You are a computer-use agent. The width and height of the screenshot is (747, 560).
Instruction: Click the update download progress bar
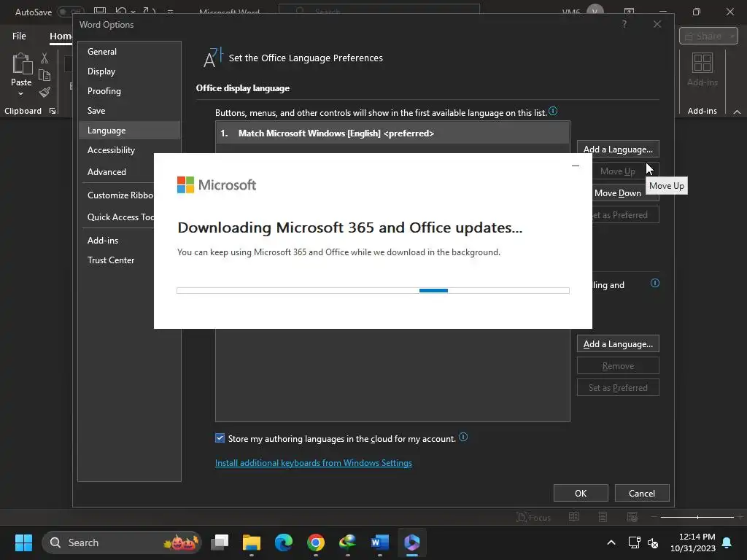[x=373, y=290]
